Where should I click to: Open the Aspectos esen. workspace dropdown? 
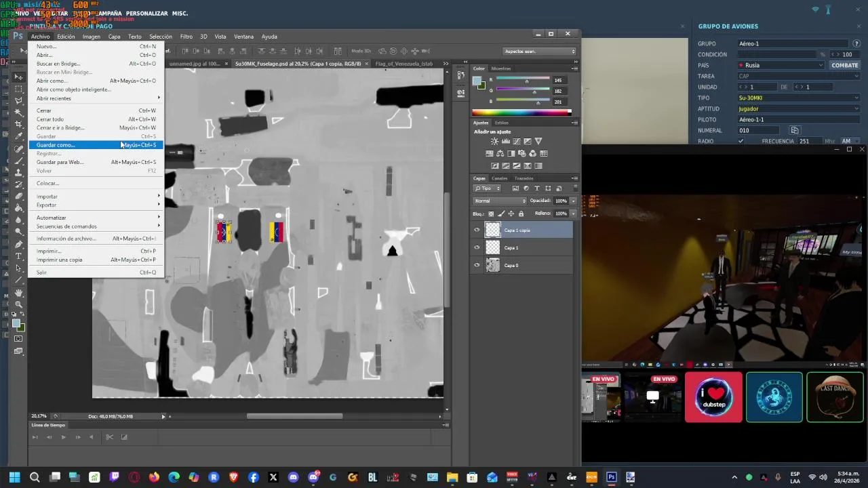point(540,52)
